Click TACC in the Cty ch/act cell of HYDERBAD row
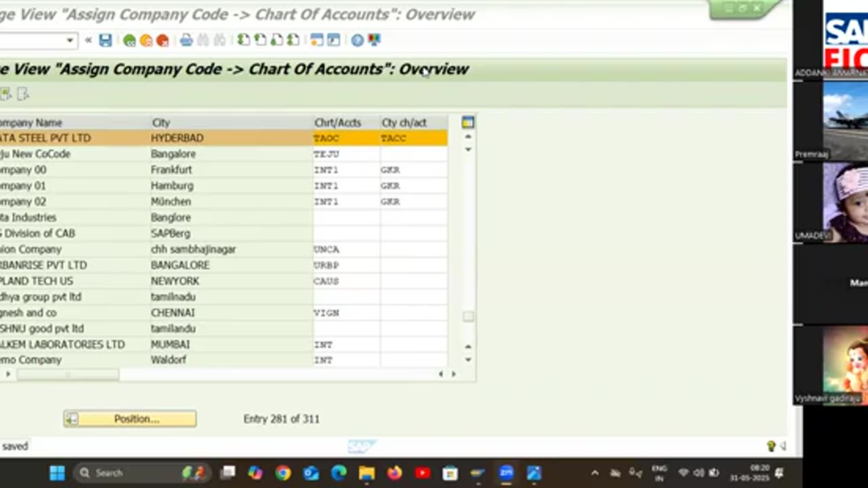Image resolution: width=868 pixels, height=488 pixels. 414,138
